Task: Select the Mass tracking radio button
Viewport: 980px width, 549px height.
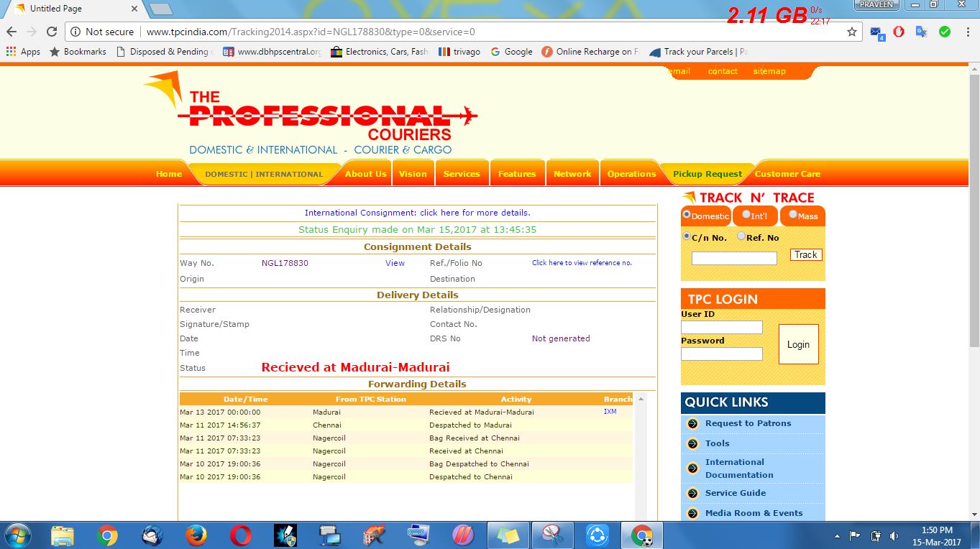Action: pos(793,214)
